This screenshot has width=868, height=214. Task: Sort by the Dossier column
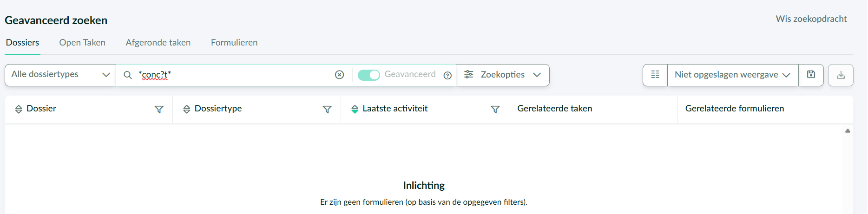tap(19, 109)
